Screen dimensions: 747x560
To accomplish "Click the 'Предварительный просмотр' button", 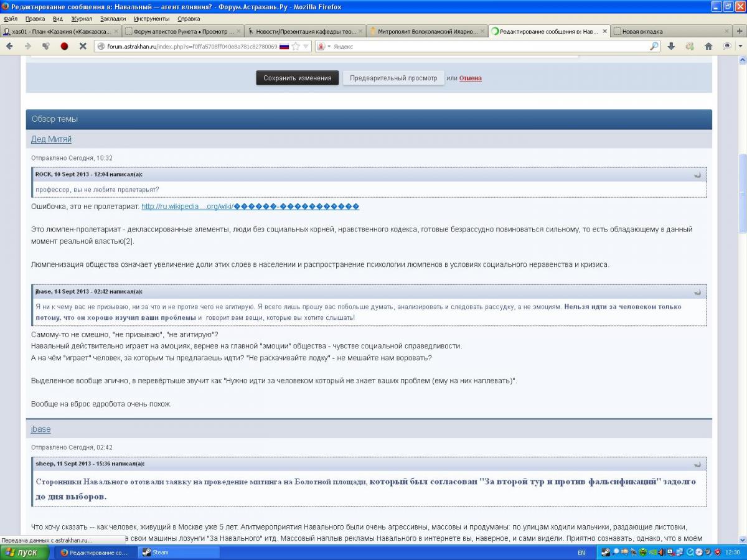I will (x=393, y=78).
